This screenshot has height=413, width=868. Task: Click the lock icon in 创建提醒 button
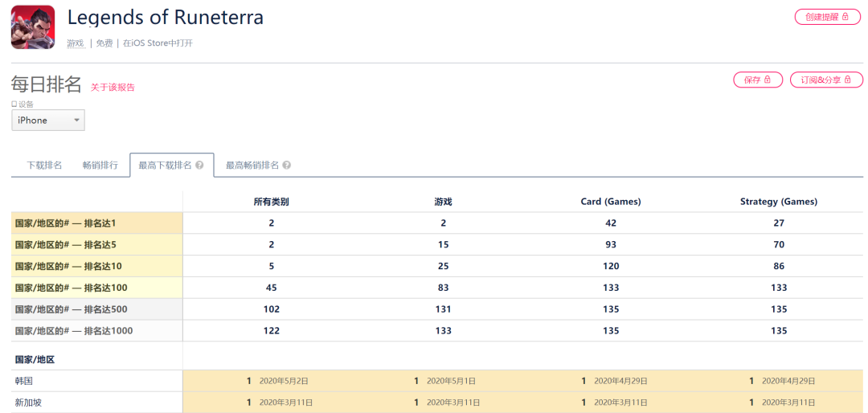[845, 17]
